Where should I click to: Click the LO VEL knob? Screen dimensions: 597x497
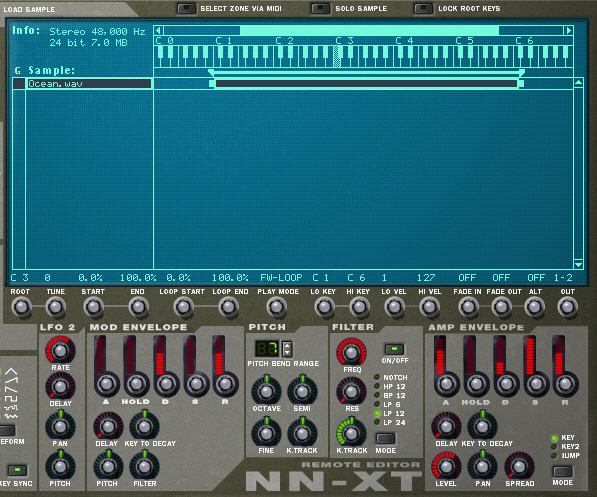coord(394,307)
